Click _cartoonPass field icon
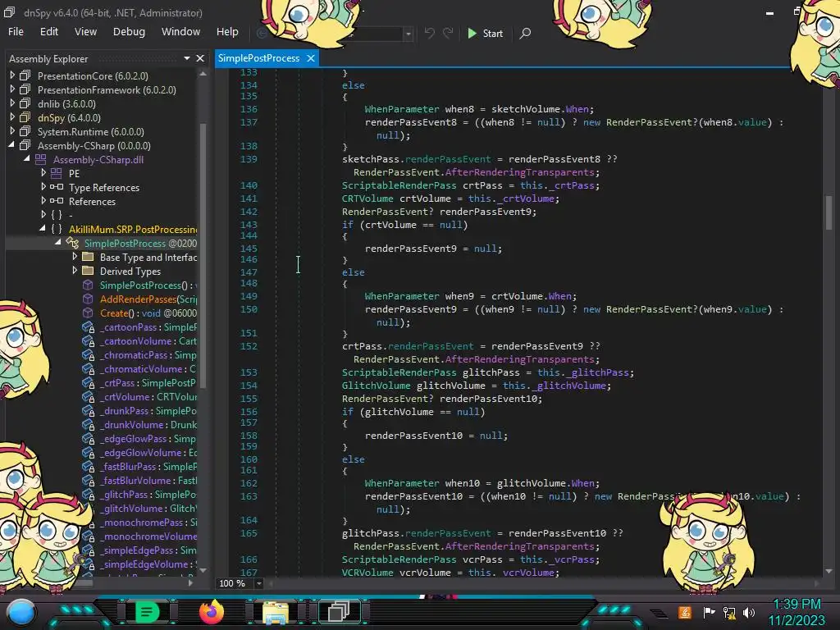The image size is (840, 630). pyautogui.click(x=89, y=326)
